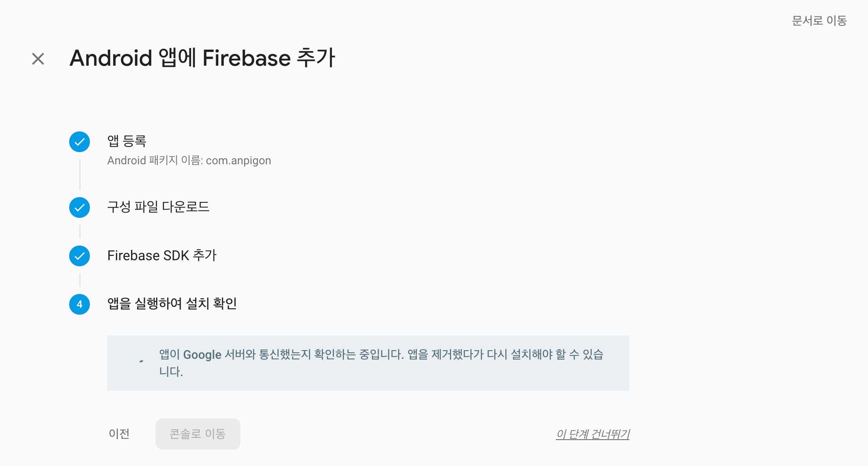Click the 구성 파일 다운로드 checkmark icon
868x466 pixels.
coord(80,207)
